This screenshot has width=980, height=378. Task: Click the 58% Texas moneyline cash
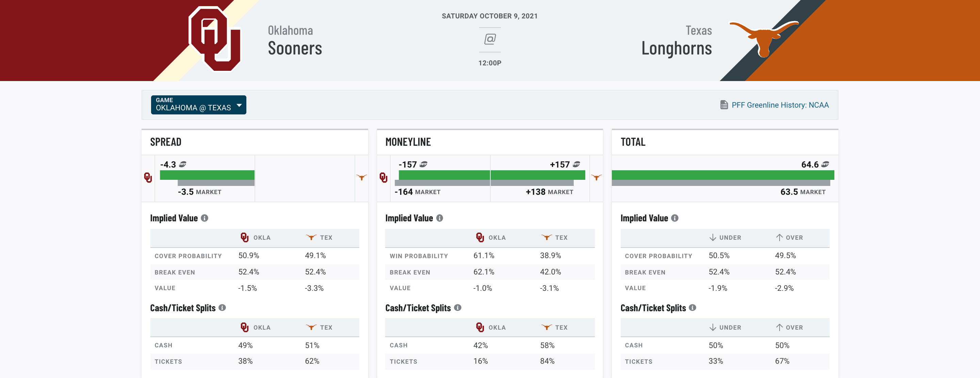pos(547,345)
